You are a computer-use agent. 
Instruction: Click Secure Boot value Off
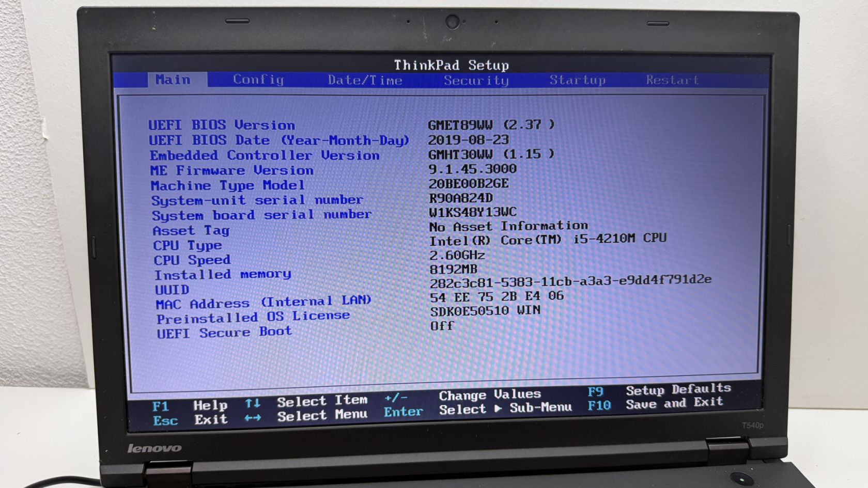point(442,326)
